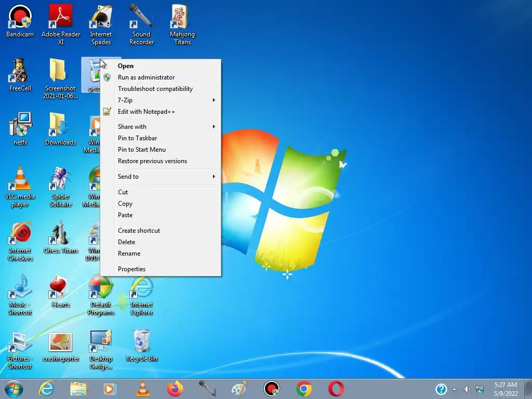Viewport: 532px width, 399px height.
Task: Launch Firefox from the taskbar
Action: click(175, 389)
